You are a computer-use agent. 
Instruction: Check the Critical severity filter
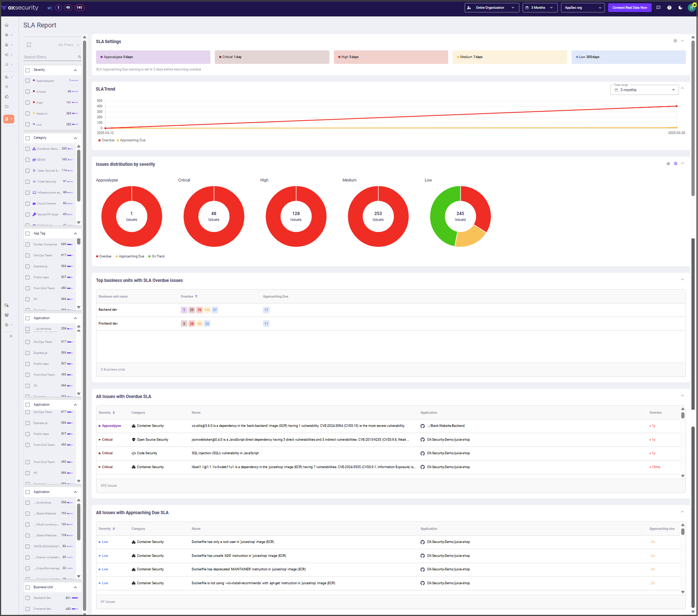tap(28, 92)
